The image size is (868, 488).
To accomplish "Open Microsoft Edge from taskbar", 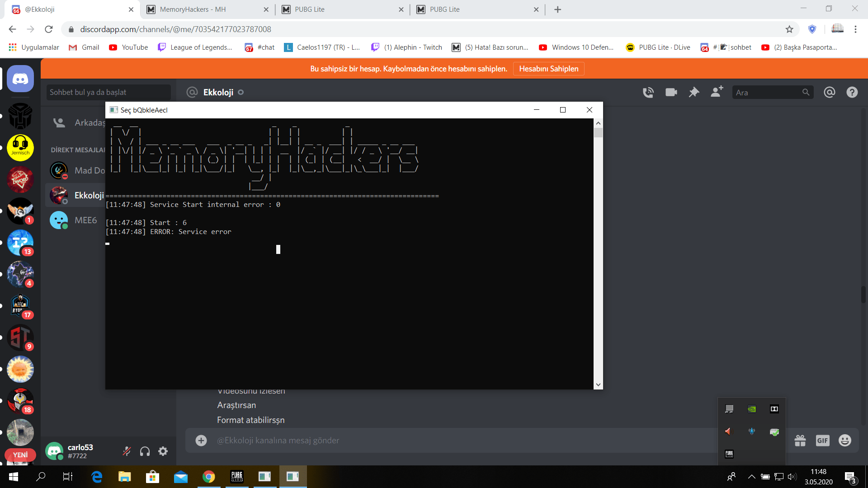I will (97, 477).
